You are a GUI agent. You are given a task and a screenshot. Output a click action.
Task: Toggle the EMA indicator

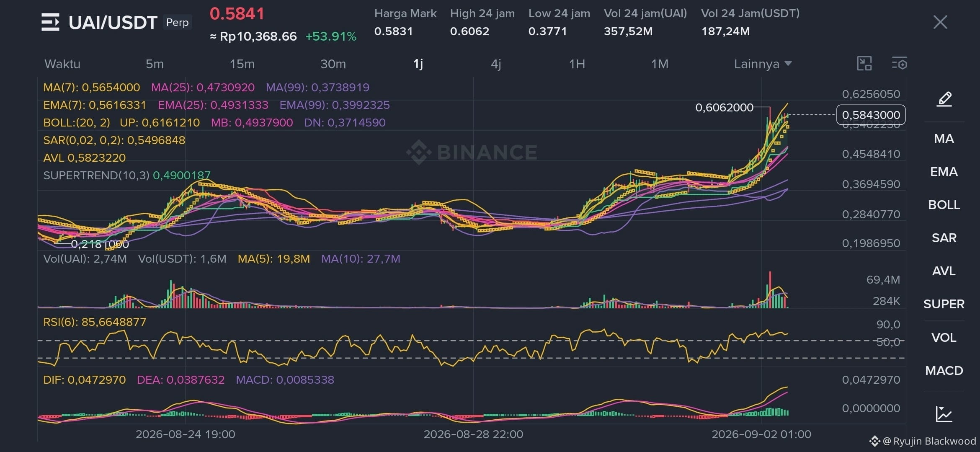(944, 172)
